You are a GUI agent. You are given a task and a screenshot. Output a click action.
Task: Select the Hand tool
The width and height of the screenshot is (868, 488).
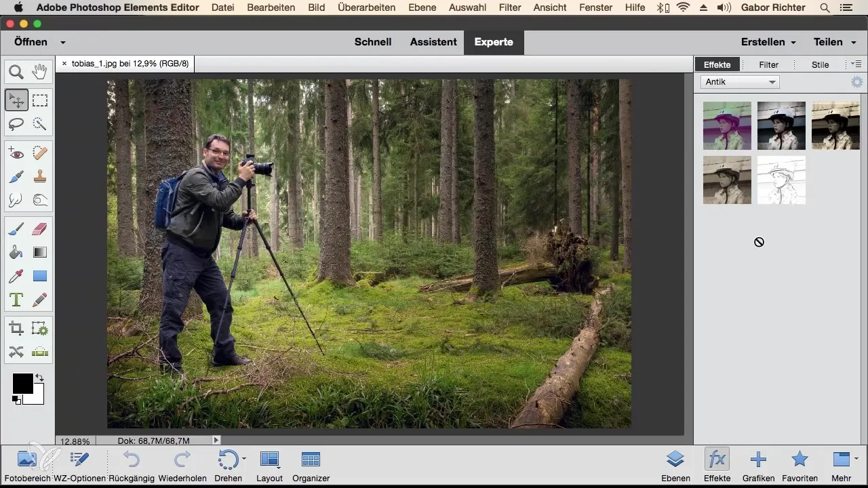40,71
